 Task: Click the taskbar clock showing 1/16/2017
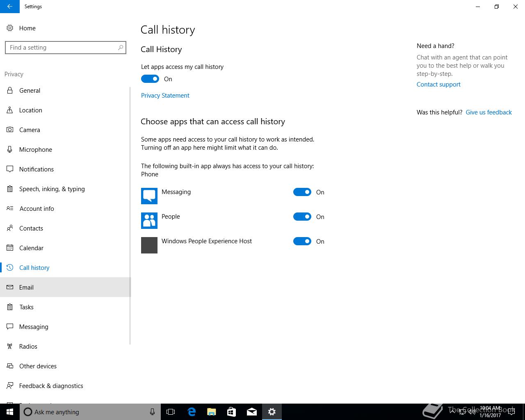(x=490, y=412)
